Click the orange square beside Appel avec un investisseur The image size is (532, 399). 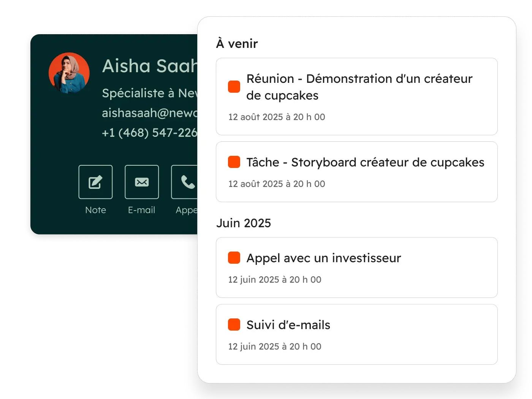pos(234,258)
